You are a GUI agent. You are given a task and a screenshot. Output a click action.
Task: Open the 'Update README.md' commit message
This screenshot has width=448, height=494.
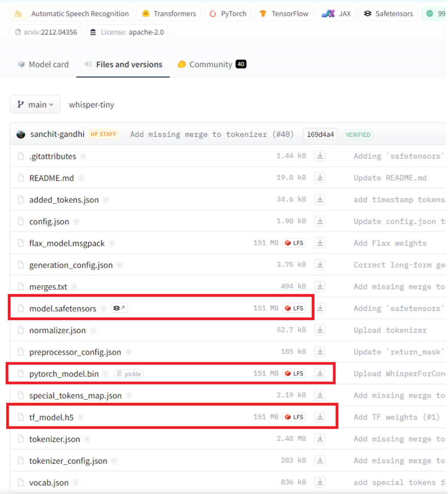390,178
